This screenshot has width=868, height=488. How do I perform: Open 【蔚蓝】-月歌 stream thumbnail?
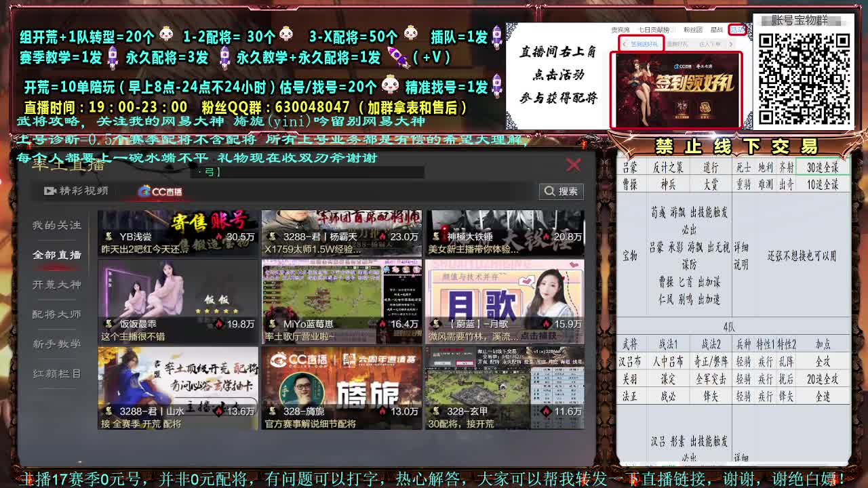(505, 302)
